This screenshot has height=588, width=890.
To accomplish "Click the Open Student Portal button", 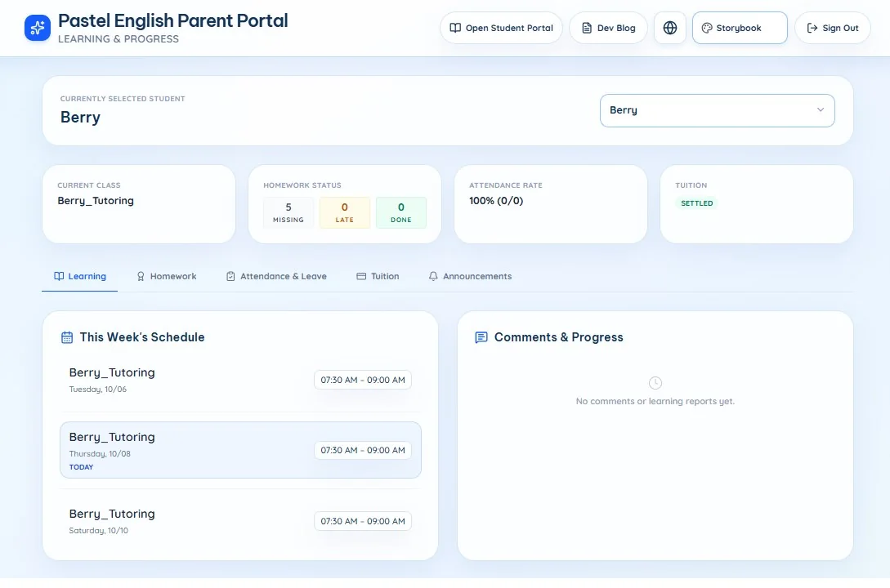I will pyautogui.click(x=501, y=28).
